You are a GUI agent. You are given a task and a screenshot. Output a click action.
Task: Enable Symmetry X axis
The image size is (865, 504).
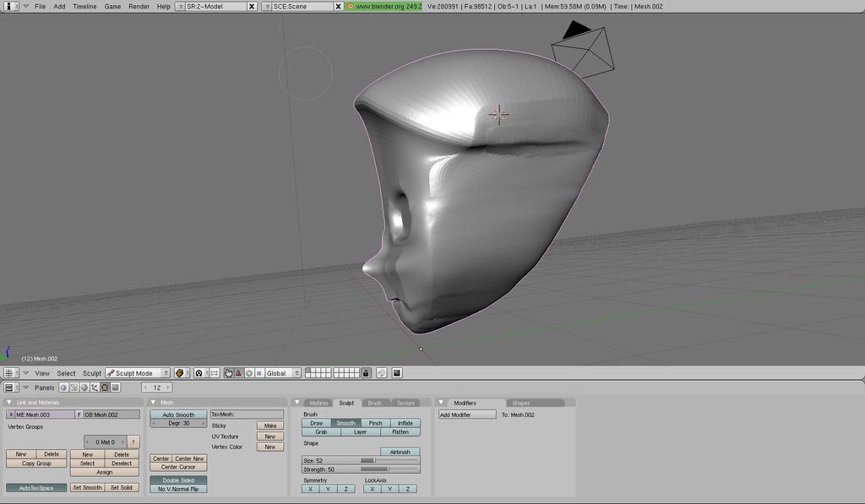(x=311, y=489)
